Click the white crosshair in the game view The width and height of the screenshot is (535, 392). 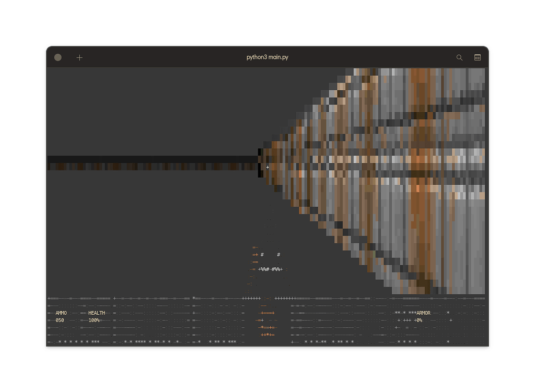(267, 168)
